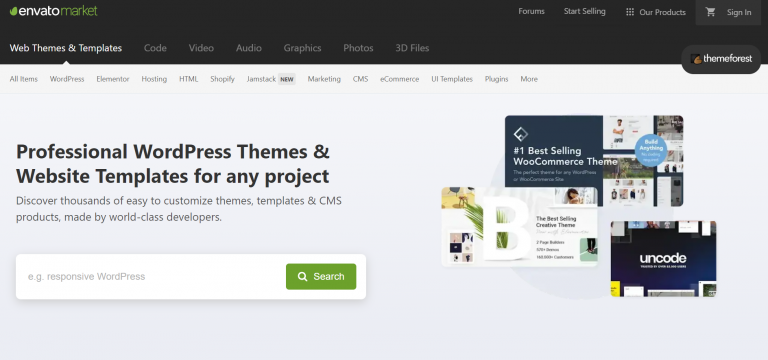
Task: Expand the More menu in category bar
Action: tap(529, 79)
